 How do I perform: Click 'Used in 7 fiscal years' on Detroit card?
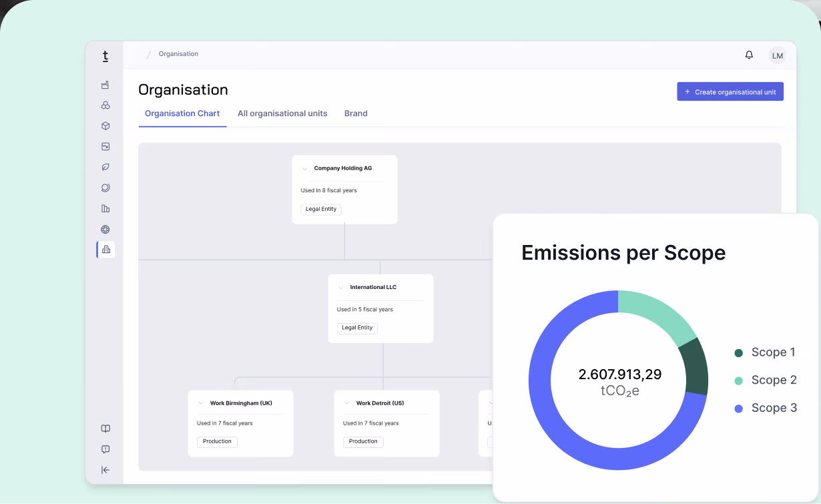click(371, 423)
